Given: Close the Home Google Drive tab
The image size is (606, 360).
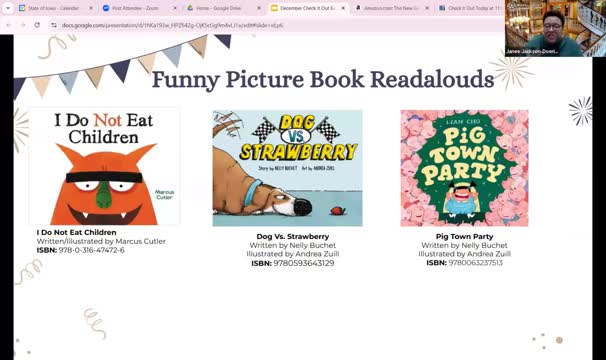Looking at the screenshot, I should 259,8.
